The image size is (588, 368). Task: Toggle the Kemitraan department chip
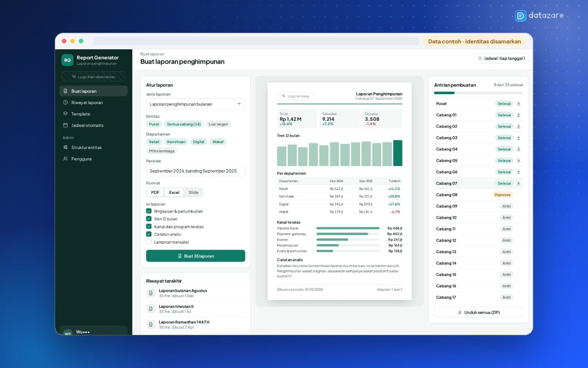click(176, 142)
